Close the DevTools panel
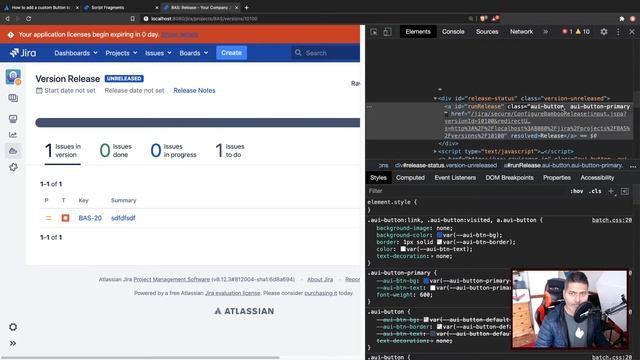640x360 pixels. tap(632, 32)
